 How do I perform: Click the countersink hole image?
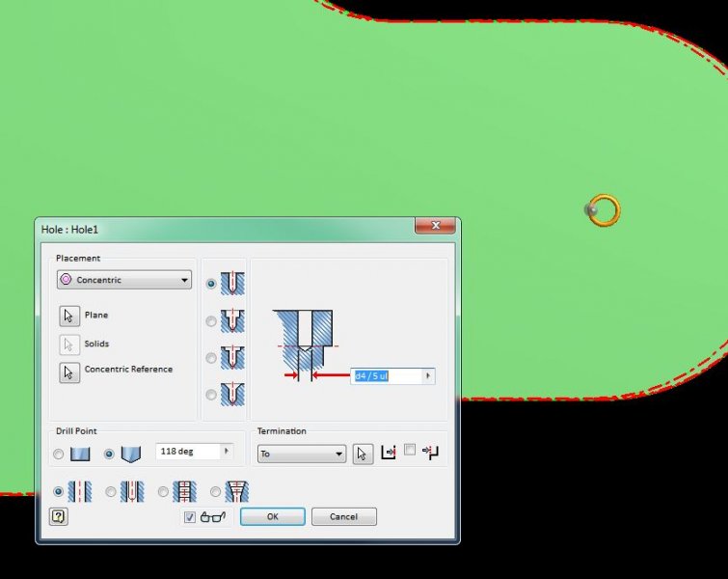232,394
